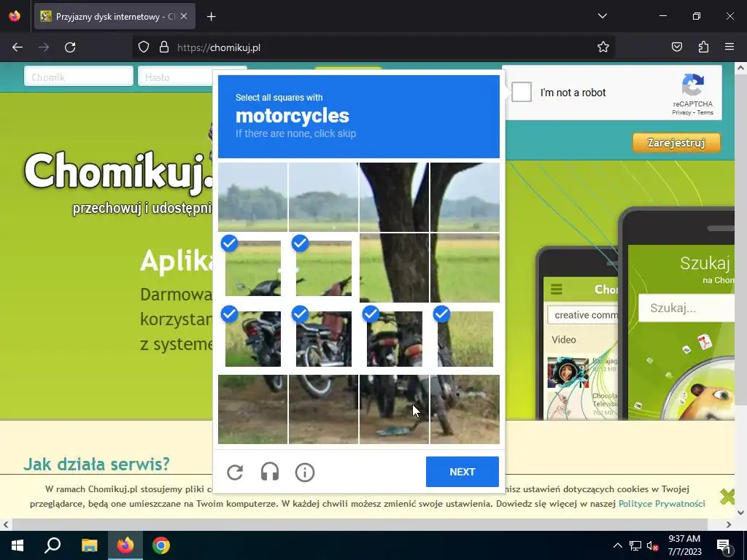The image size is (747, 560).
Task: Get an audio challenge via headphones icon
Action: click(270, 472)
